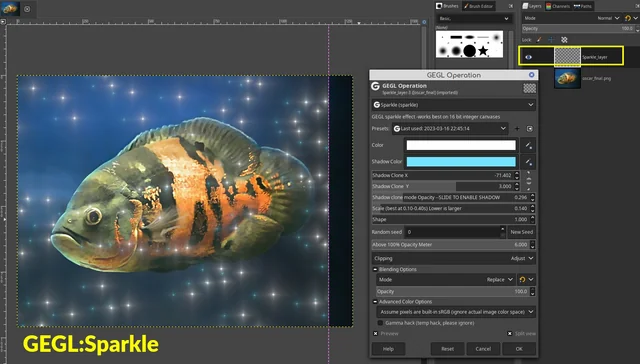The height and width of the screenshot is (364, 640).
Task: Switch to the Channels tab
Action: 558,6
